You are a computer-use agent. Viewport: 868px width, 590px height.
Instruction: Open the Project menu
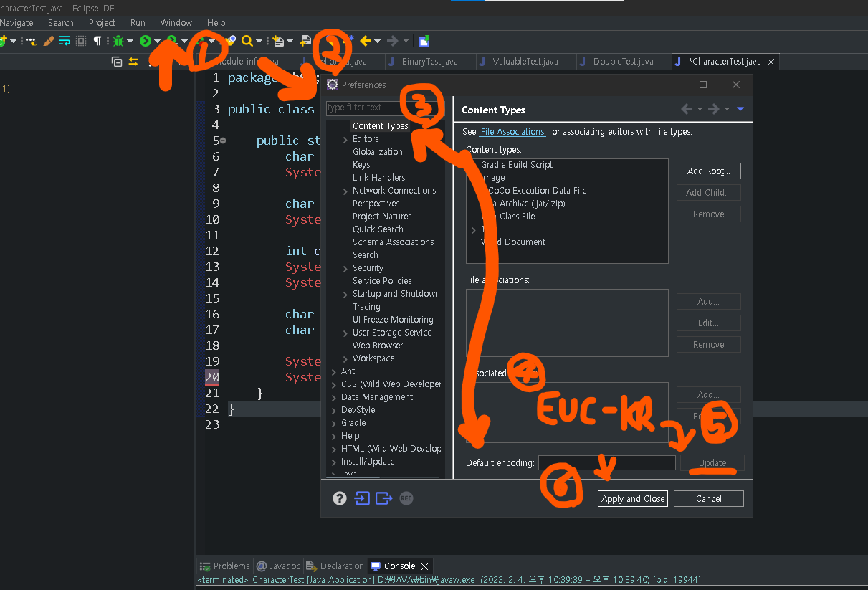pyautogui.click(x=102, y=22)
